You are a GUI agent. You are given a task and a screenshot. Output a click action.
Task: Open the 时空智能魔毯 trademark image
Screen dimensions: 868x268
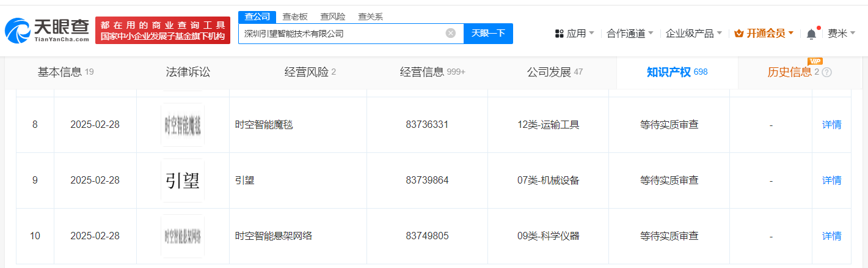[183, 125]
